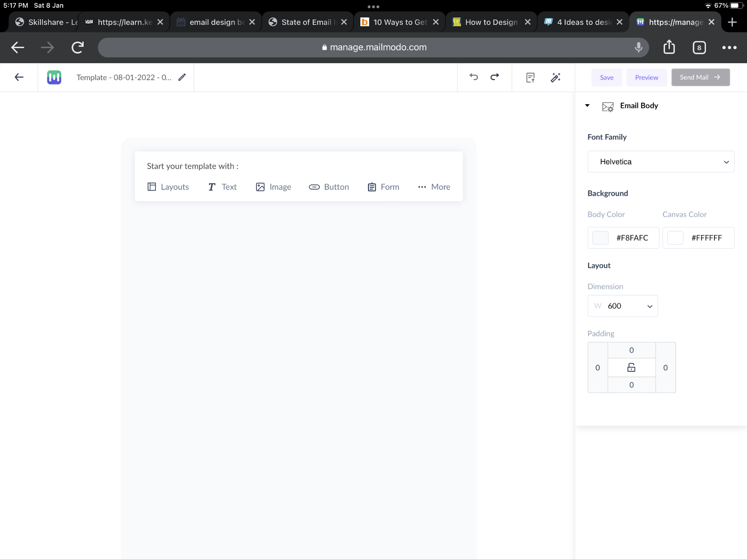Go back using the editor back arrow
Image resolution: width=747 pixels, height=560 pixels.
(x=19, y=77)
